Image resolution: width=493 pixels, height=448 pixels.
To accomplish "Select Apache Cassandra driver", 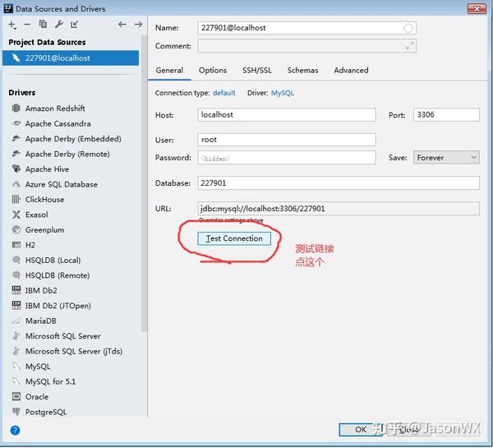I will click(x=58, y=123).
